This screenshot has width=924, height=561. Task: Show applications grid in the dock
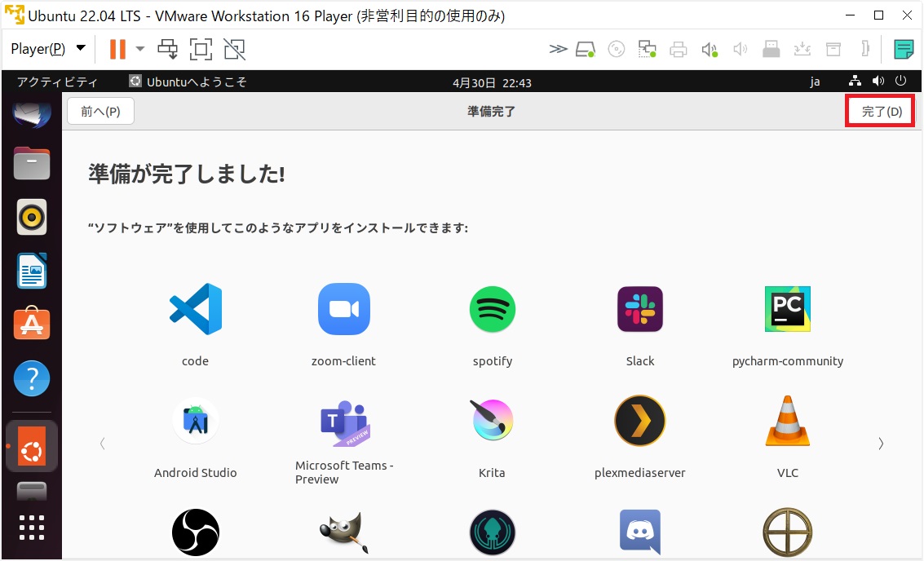(x=32, y=528)
